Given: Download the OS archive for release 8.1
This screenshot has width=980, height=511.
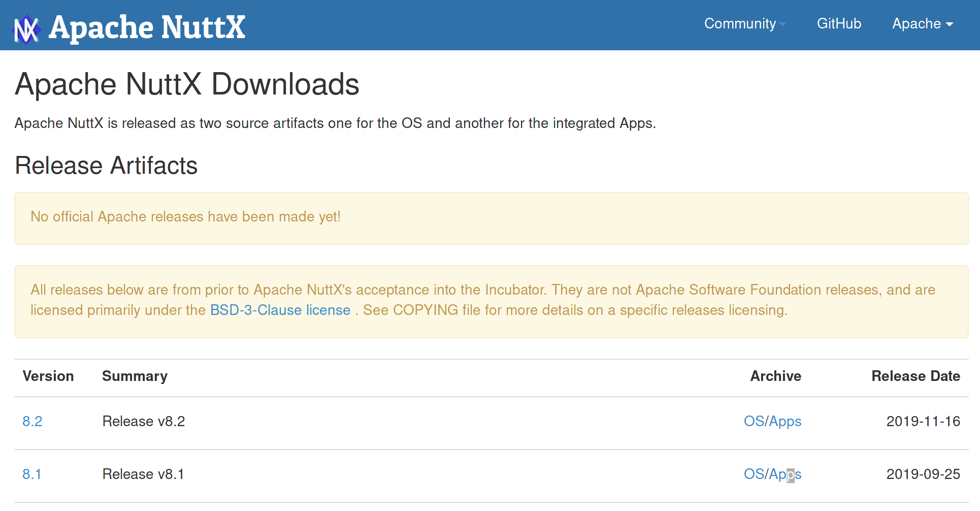Looking at the screenshot, I should (x=754, y=474).
